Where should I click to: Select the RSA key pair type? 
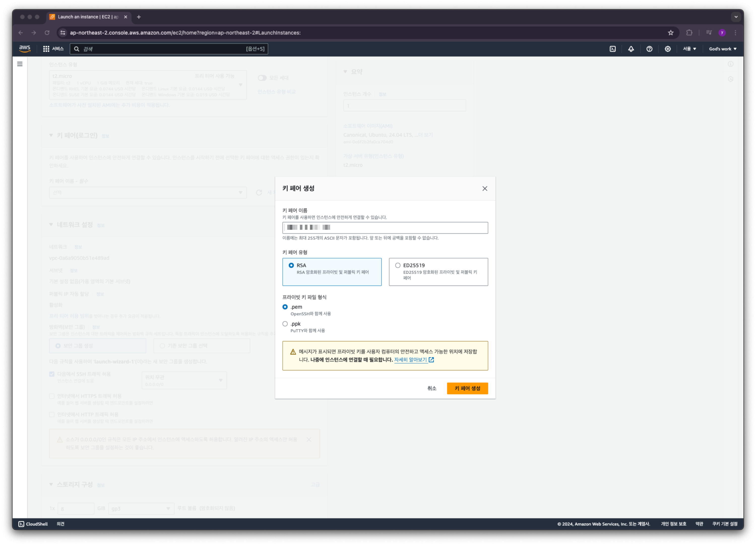tap(332, 272)
